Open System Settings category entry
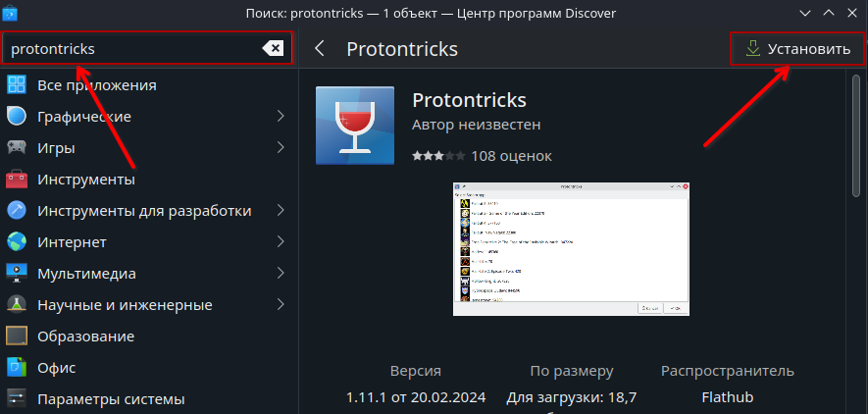Viewport: 868px width, 414px height. pyautogui.click(x=110, y=399)
